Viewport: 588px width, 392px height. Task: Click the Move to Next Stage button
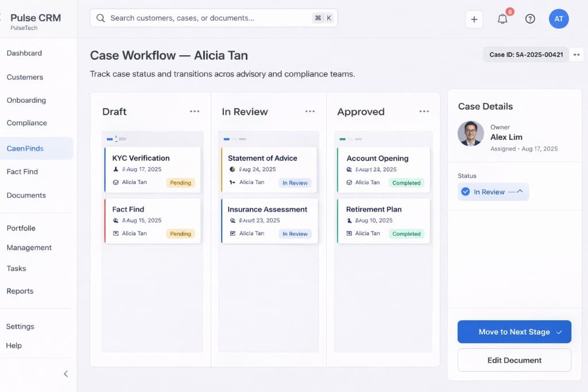tap(508, 332)
